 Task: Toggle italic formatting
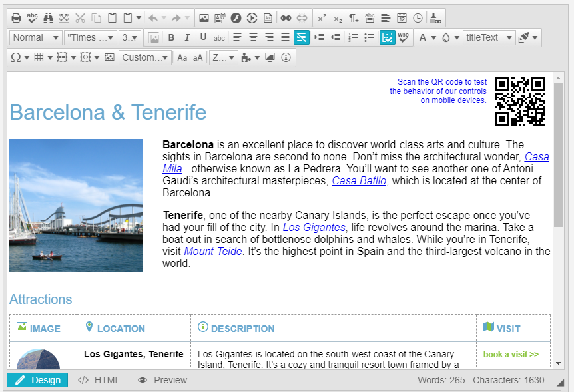[187, 37]
